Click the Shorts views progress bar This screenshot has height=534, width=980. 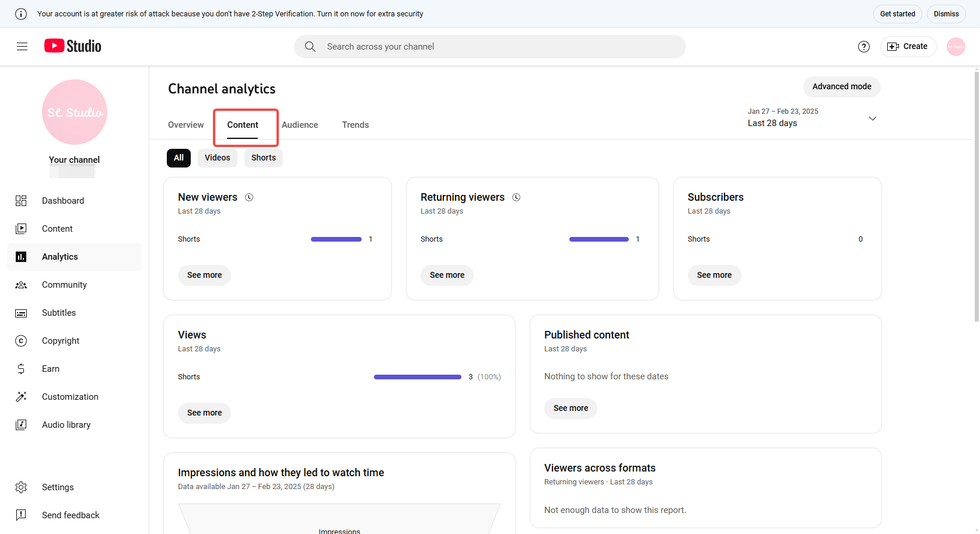pos(417,376)
